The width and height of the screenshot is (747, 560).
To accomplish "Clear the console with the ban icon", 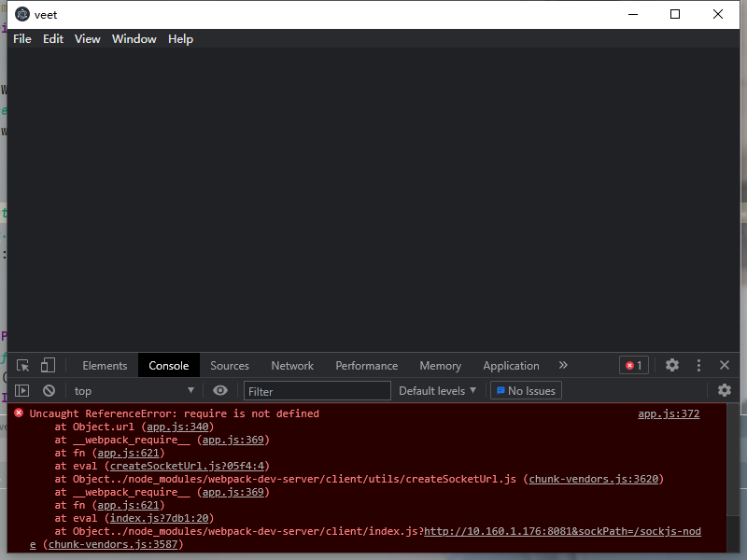I will (49, 390).
